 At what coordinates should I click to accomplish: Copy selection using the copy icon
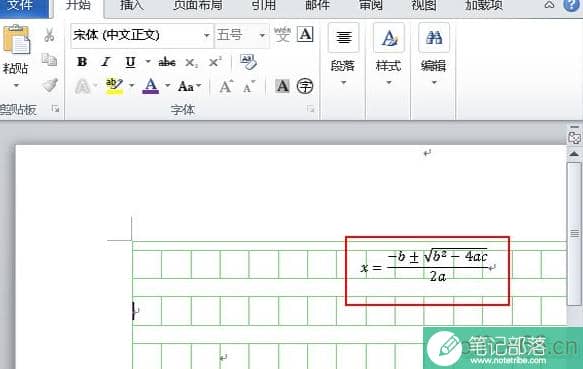pyautogui.click(x=49, y=60)
